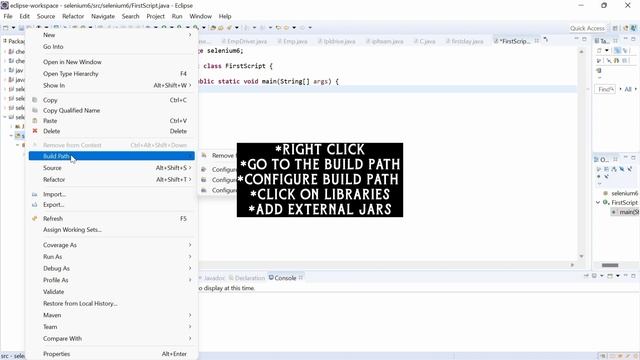Screen dimensions: 640x360
Task: Open the Run menu
Action: [177, 16]
